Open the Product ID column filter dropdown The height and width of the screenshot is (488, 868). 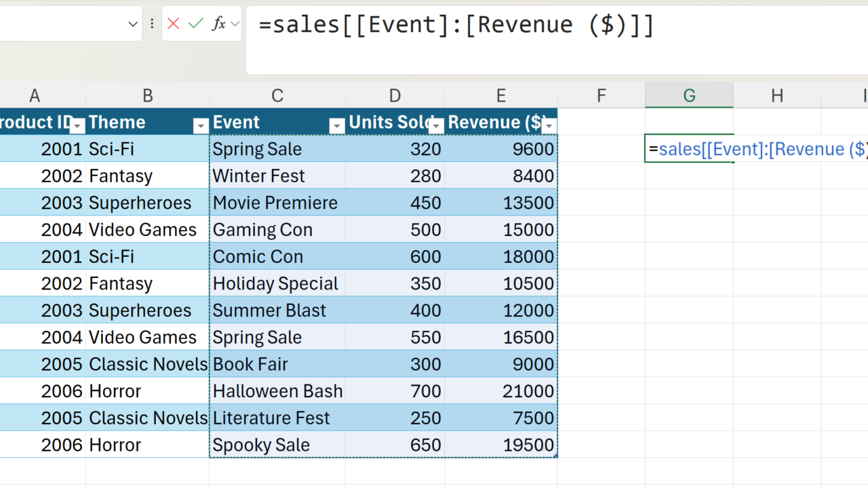[77, 125]
